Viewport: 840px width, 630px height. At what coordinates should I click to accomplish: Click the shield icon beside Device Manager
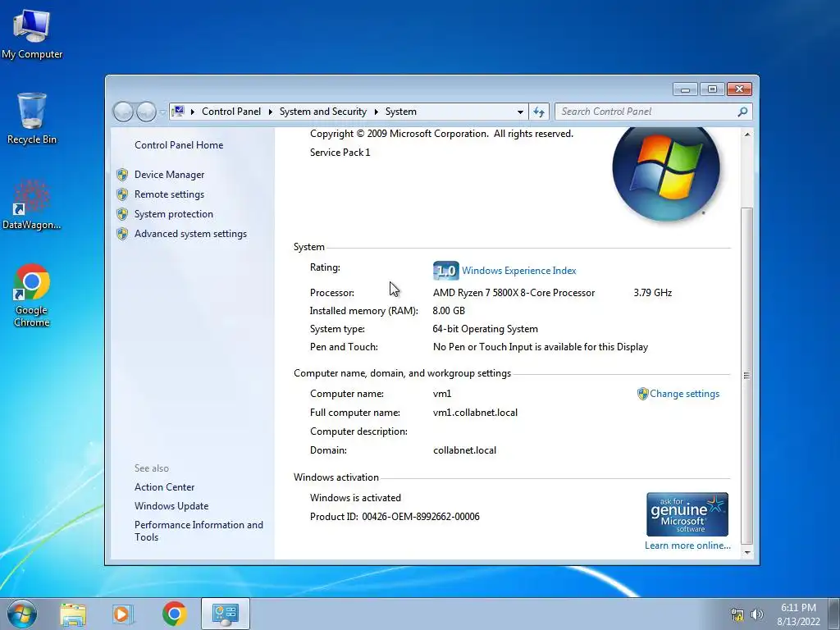tap(122, 175)
